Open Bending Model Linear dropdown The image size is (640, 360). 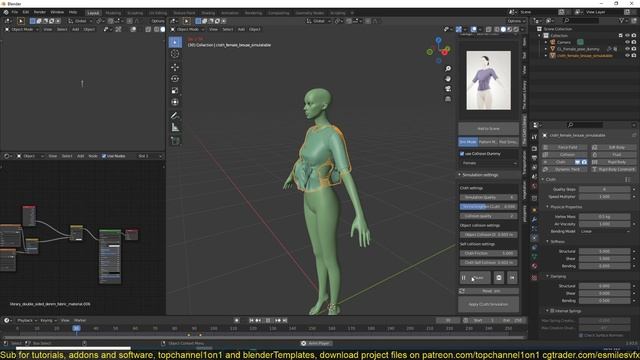tap(605, 231)
